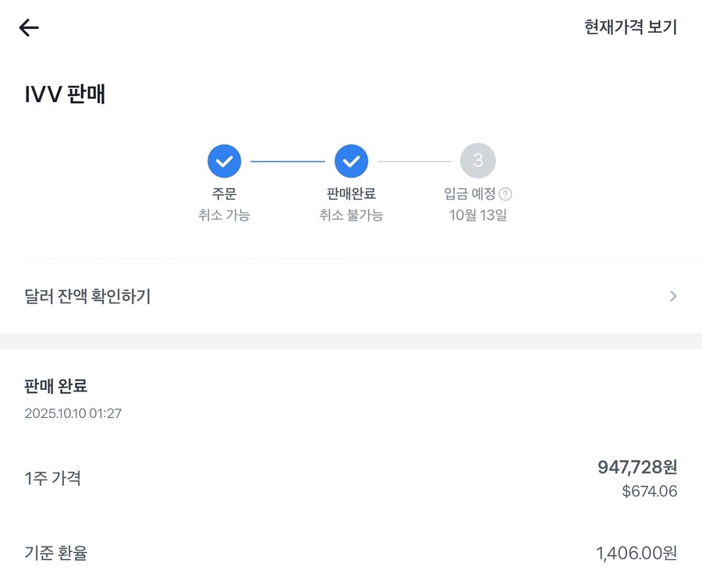Click the 1,406.00원 exchange rate value
The image size is (702, 588).
(636, 554)
